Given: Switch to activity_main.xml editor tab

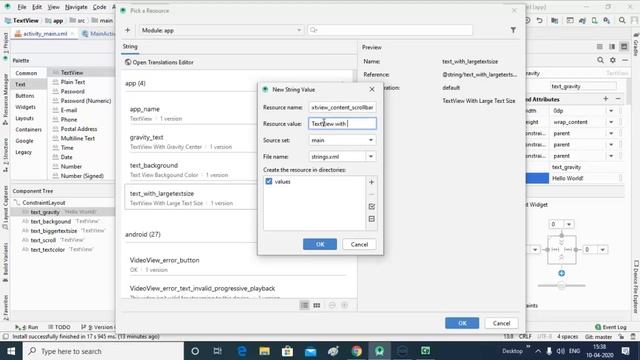Looking at the screenshot, I should coord(45,33).
